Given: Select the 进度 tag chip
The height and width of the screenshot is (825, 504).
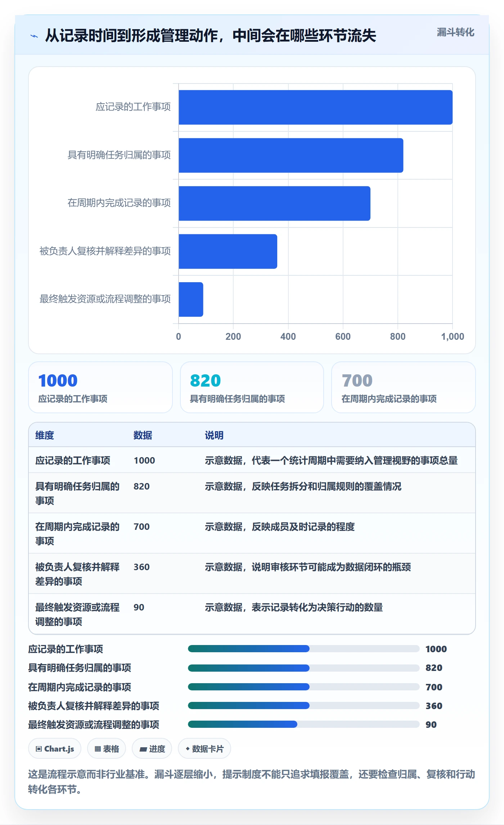Looking at the screenshot, I should [152, 749].
